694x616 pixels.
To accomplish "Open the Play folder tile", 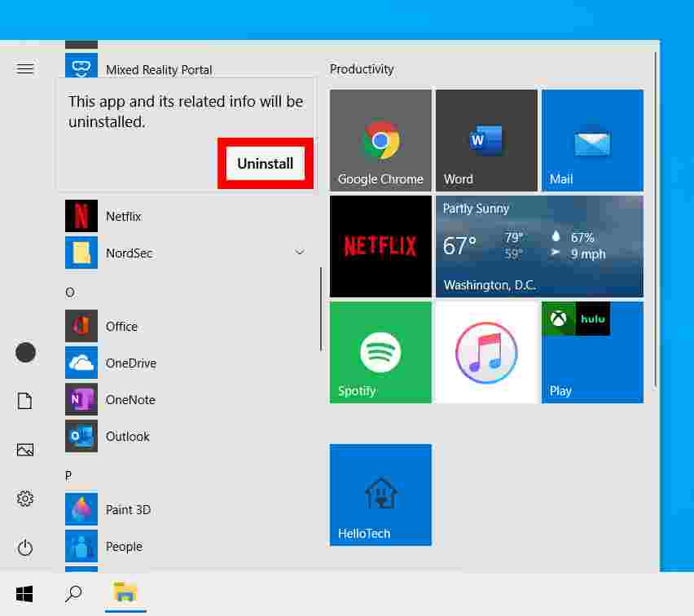I will point(593,353).
